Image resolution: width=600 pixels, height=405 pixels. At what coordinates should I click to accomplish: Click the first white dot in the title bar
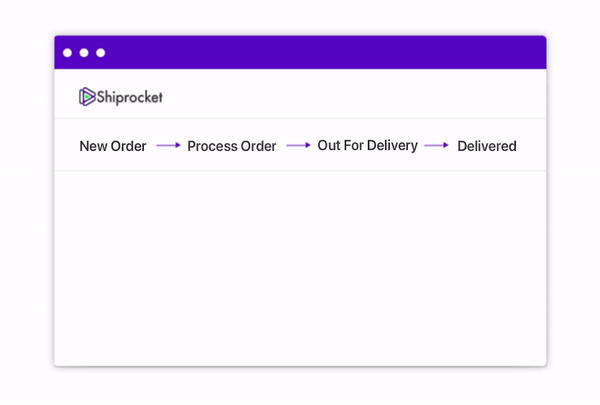point(67,53)
